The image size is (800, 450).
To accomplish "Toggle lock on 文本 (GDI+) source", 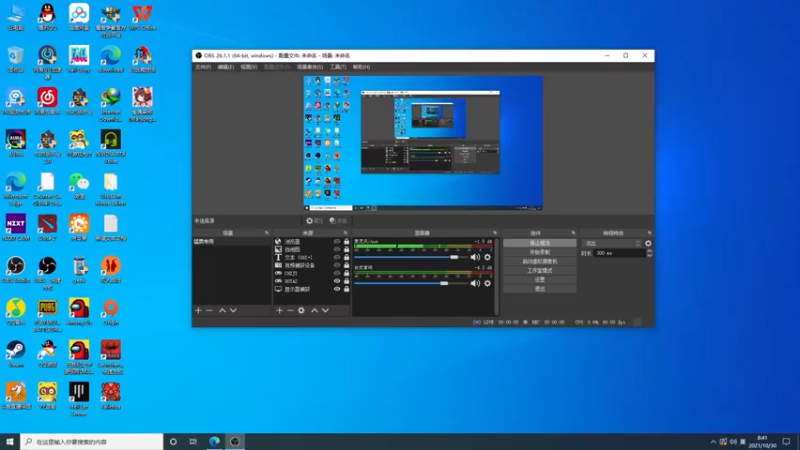I will [x=346, y=258].
